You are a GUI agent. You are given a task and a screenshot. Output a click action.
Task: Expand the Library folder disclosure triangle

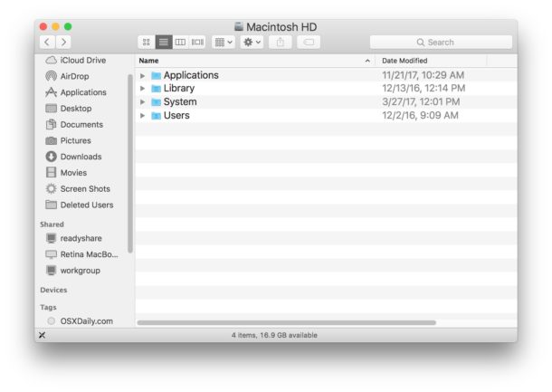tap(143, 89)
